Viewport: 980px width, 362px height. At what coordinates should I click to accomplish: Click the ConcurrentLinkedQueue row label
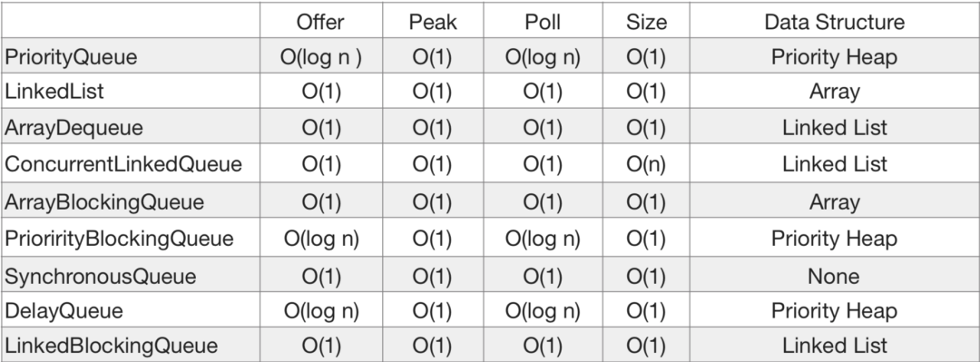123,164
